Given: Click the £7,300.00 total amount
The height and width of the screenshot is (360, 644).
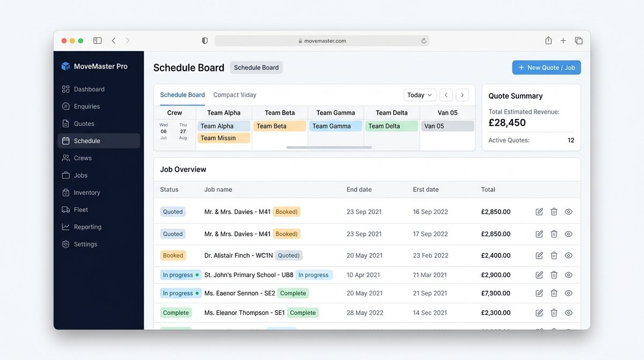Looking at the screenshot, I should 496,293.
